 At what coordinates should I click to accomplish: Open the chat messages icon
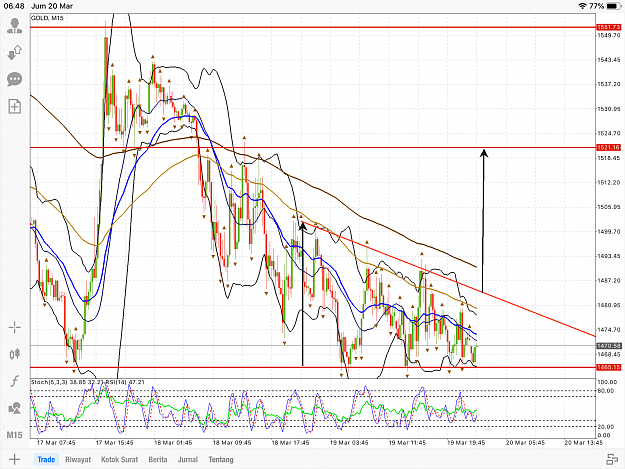tap(15, 79)
